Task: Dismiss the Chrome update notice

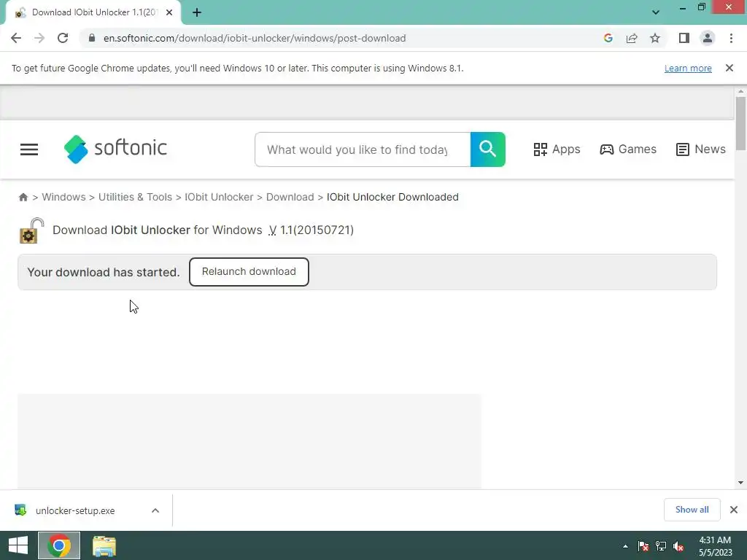Action: [729, 68]
